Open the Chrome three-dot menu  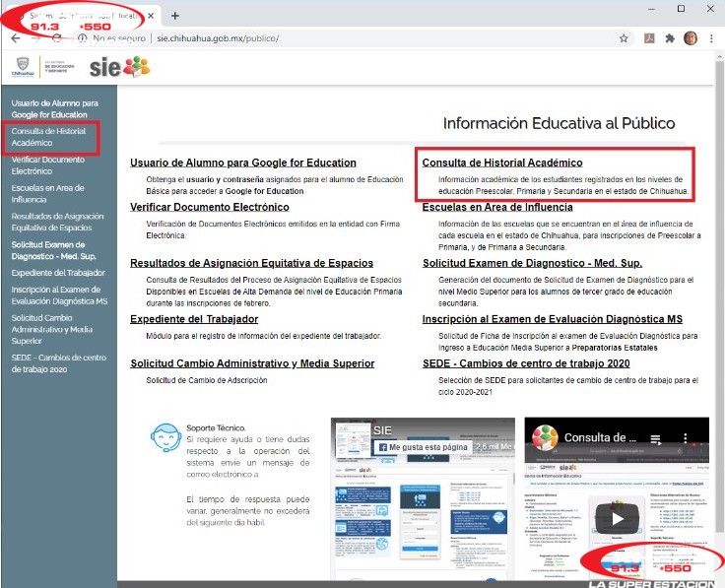tap(713, 38)
